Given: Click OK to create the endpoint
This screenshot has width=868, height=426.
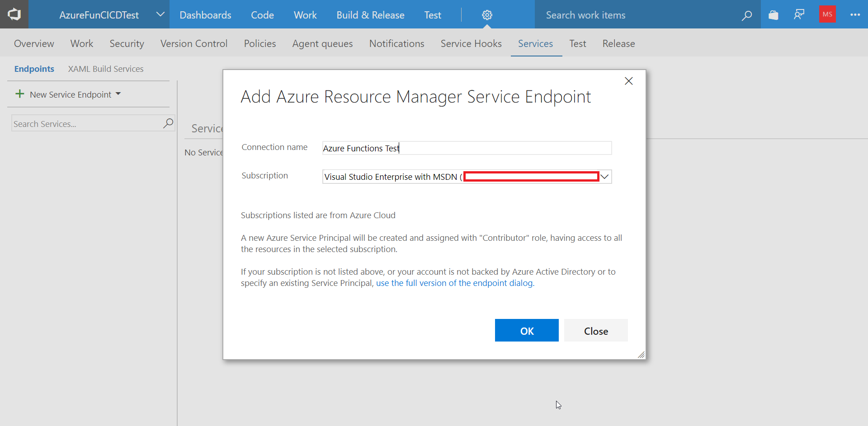Looking at the screenshot, I should (x=527, y=330).
